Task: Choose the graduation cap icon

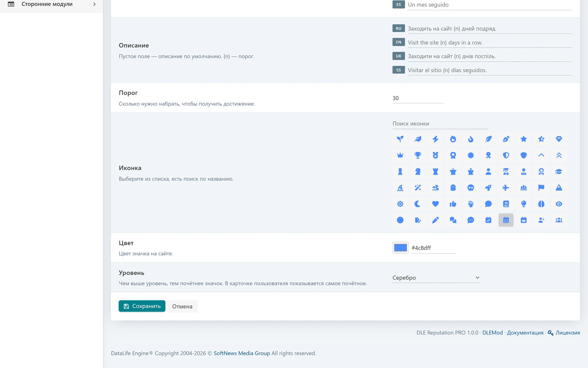Action: click(x=559, y=171)
